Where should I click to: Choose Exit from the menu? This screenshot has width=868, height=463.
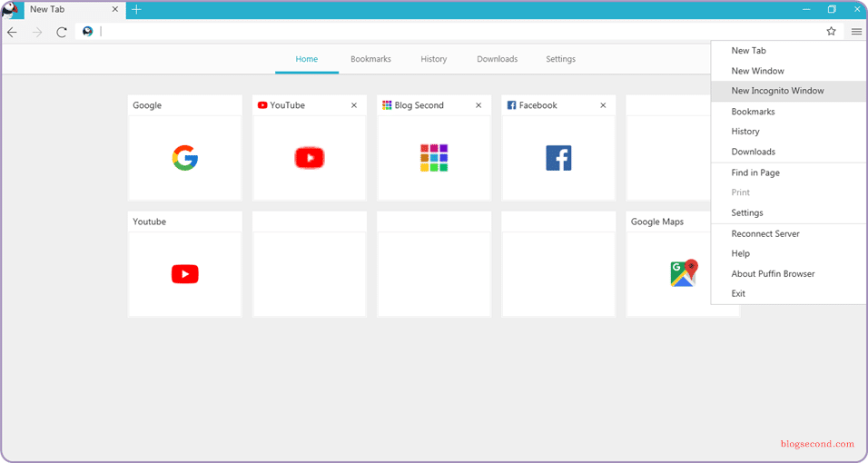(788, 293)
